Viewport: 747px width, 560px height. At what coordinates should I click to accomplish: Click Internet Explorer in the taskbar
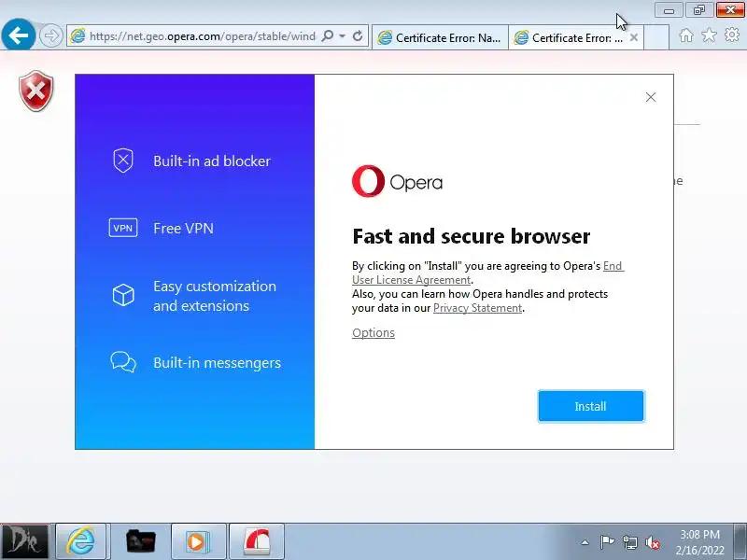80,541
